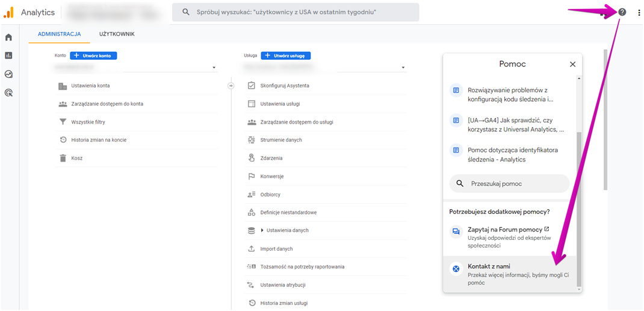Click the Zdarzenia touch icon
The image size is (644, 311).
pyautogui.click(x=252, y=158)
